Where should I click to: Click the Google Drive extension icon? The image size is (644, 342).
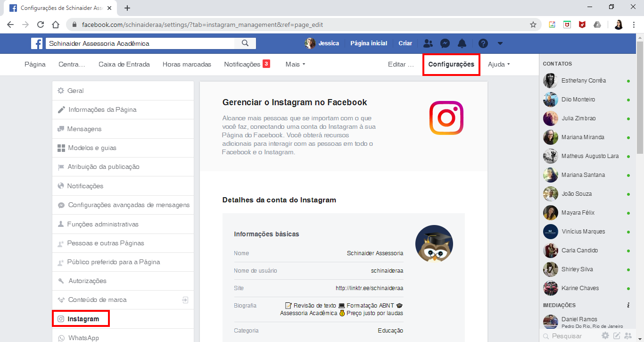tap(597, 25)
